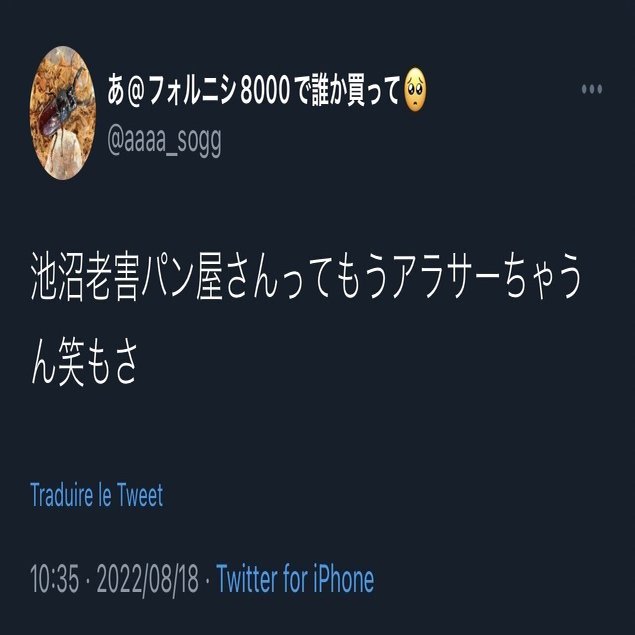Open profile via @aaaa_sogg handle

(x=164, y=141)
